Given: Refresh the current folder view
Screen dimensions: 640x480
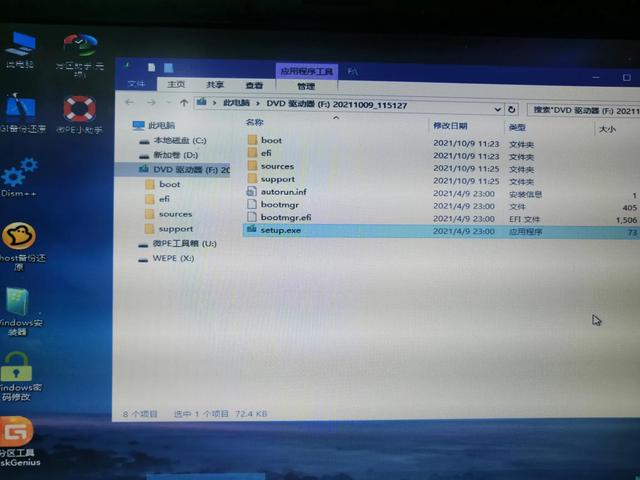Looking at the screenshot, I should click(x=511, y=109).
